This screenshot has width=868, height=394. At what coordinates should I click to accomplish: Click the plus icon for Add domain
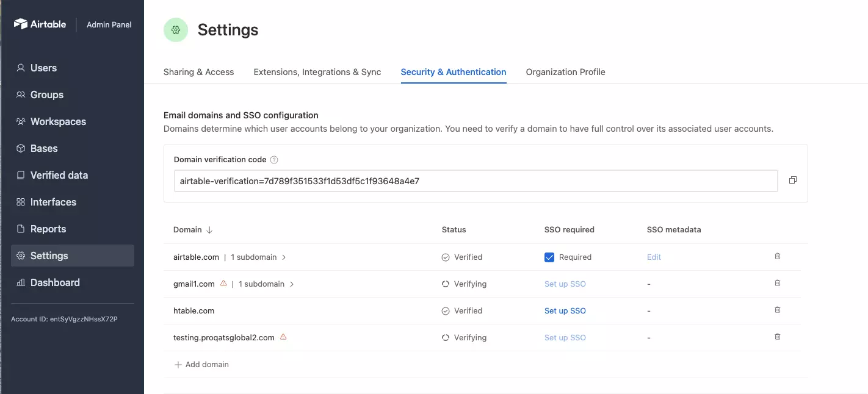(x=178, y=365)
